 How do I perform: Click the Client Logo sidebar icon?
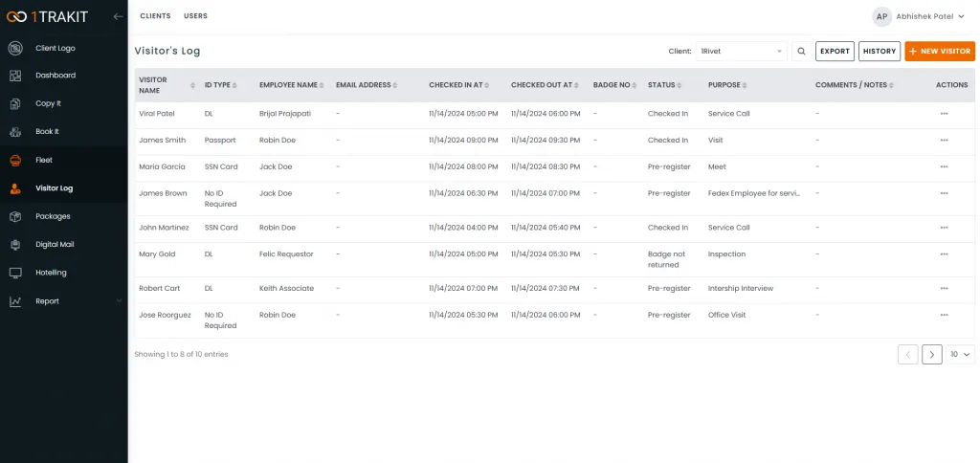15,48
